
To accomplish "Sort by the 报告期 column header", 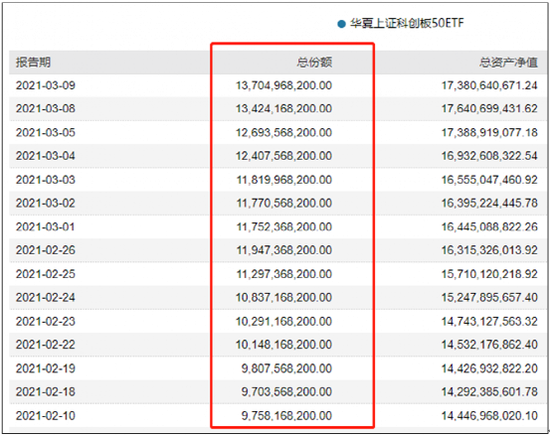I will click(33, 62).
